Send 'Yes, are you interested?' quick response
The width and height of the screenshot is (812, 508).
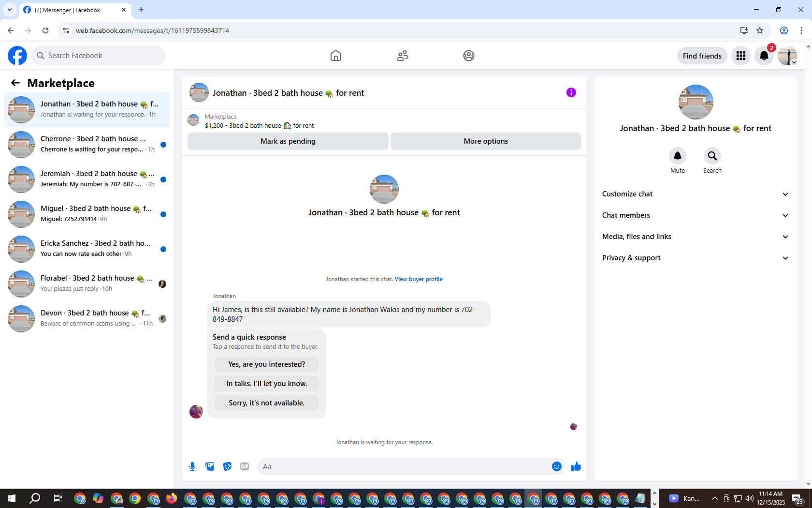(267, 364)
